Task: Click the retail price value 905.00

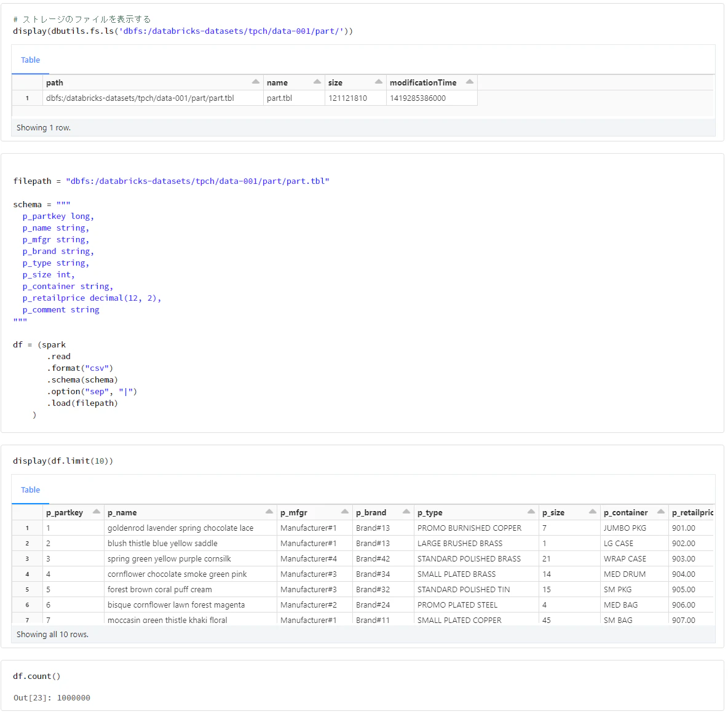Action: coord(691,589)
